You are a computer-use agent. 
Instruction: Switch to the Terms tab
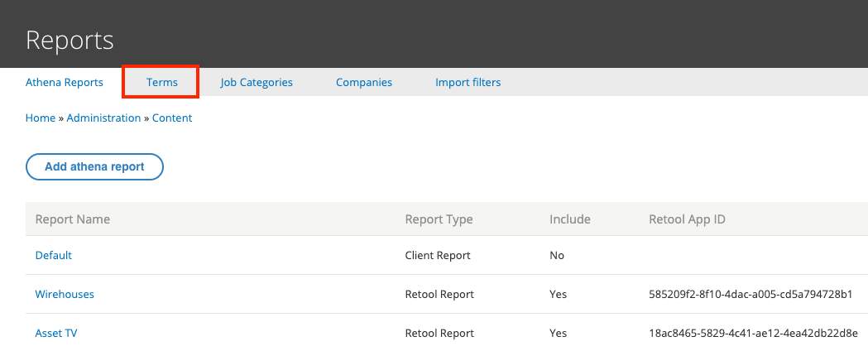point(161,83)
